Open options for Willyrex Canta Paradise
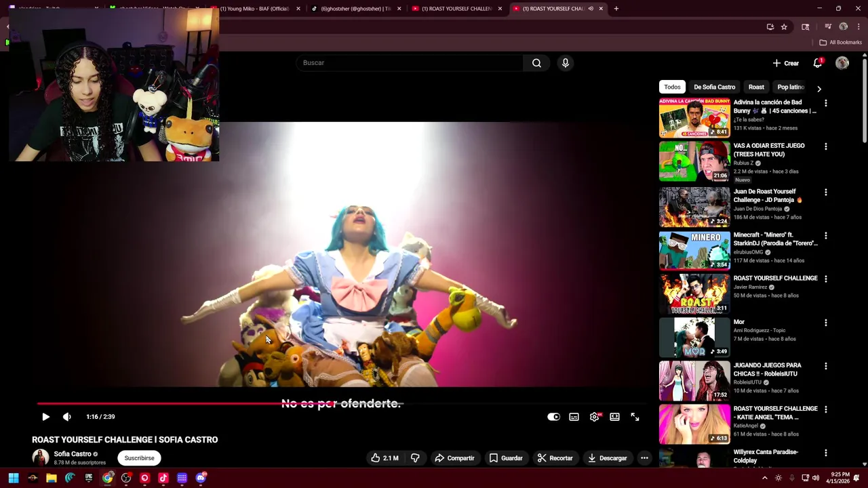 tap(825, 453)
